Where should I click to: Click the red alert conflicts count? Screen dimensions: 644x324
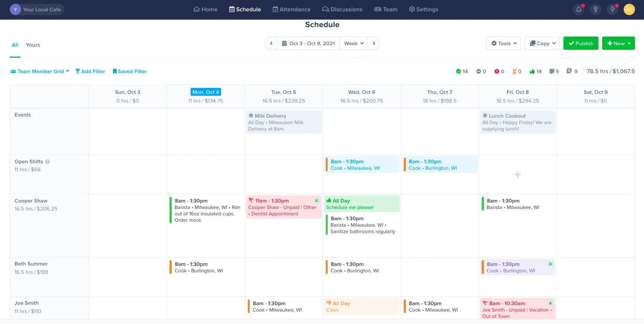click(x=497, y=71)
